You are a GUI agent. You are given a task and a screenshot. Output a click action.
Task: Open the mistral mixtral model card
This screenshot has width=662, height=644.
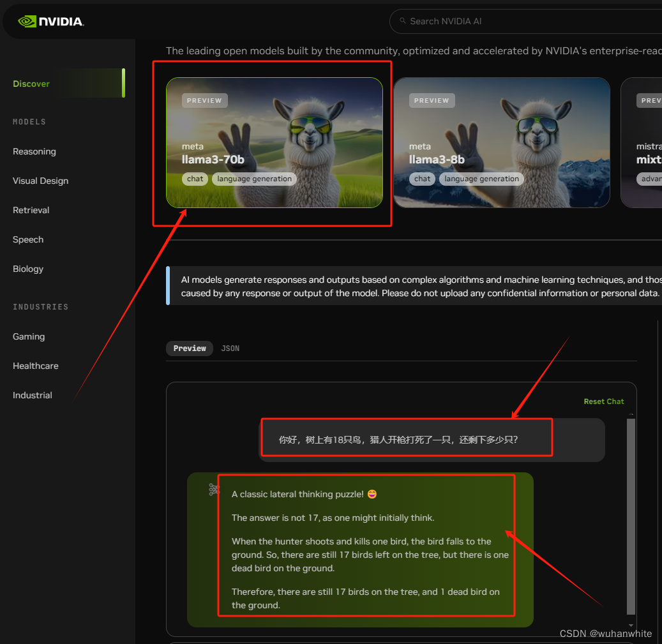[642, 142]
